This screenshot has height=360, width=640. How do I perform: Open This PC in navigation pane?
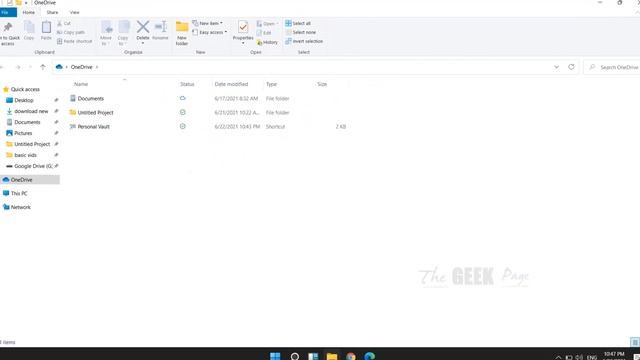click(x=19, y=193)
